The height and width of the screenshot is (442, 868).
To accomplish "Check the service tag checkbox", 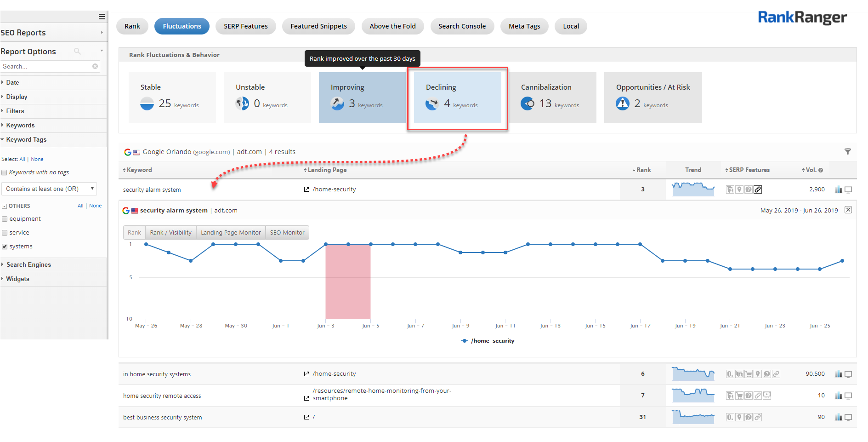I will coord(5,233).
